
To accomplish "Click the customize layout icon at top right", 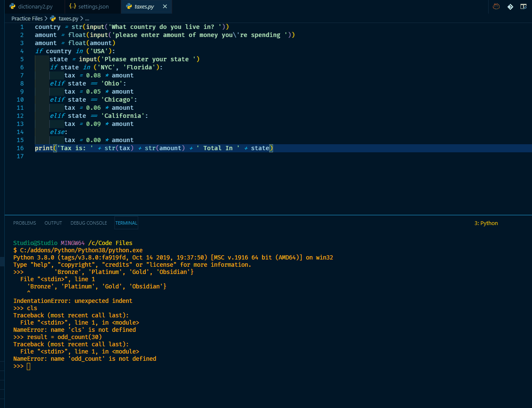I will click(523, 7).
